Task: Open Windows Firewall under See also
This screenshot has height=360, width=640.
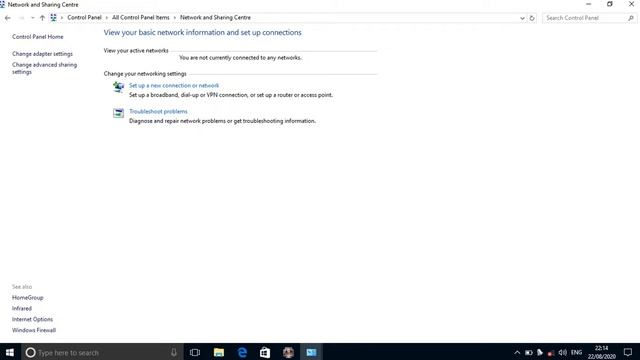Action: coord(34,330)
